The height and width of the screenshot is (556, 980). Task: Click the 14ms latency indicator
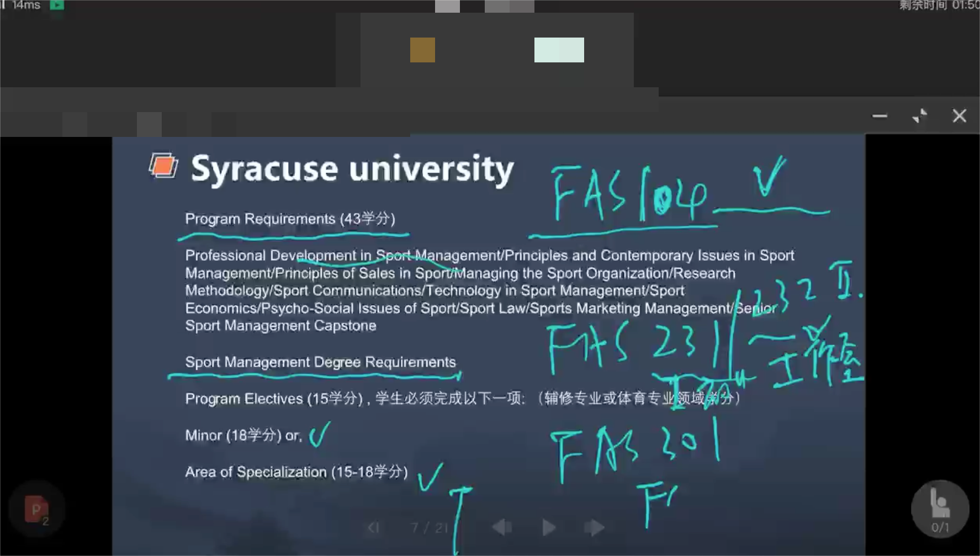(x=26, y=5)
